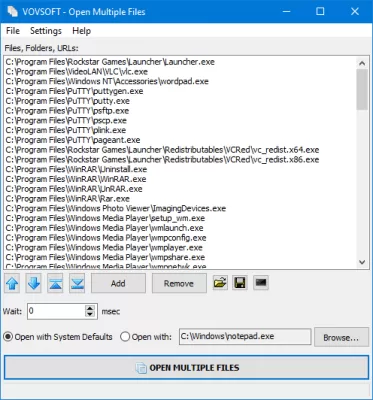The width and height of the screenshot is (373, 400).
Task: Minimize the Open Multiple Files window
Action: pos(286,12)
